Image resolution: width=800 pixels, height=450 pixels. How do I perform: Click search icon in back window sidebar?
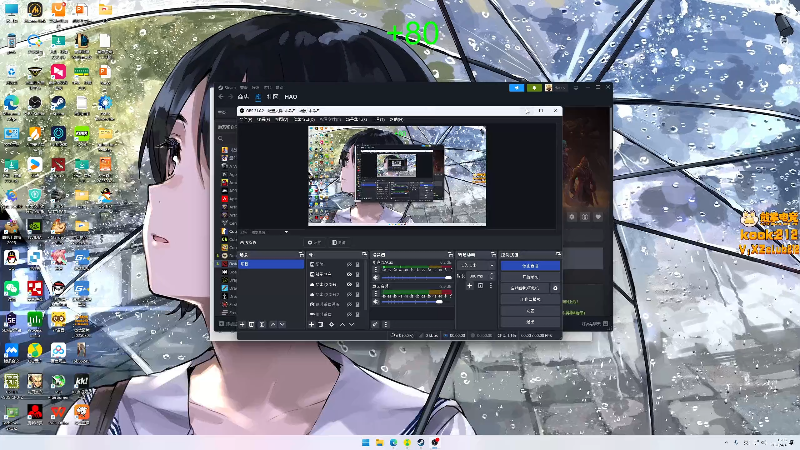(x=220, y=138)
